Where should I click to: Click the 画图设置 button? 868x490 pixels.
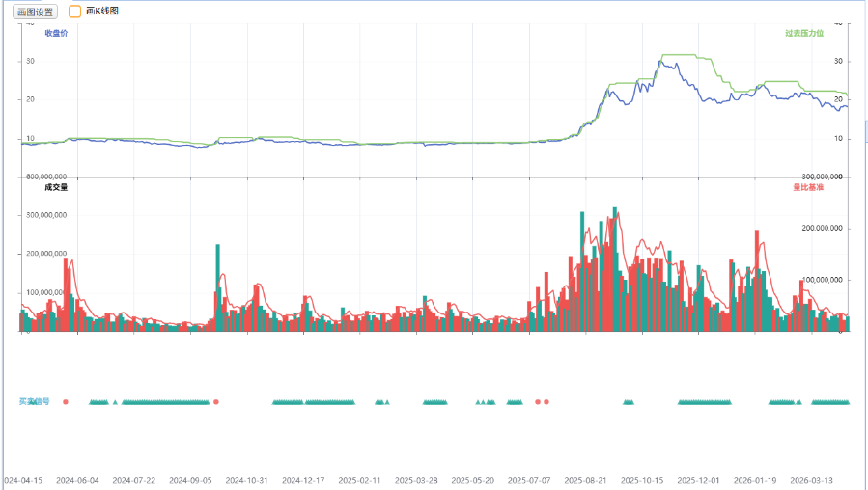pos(37,12)
